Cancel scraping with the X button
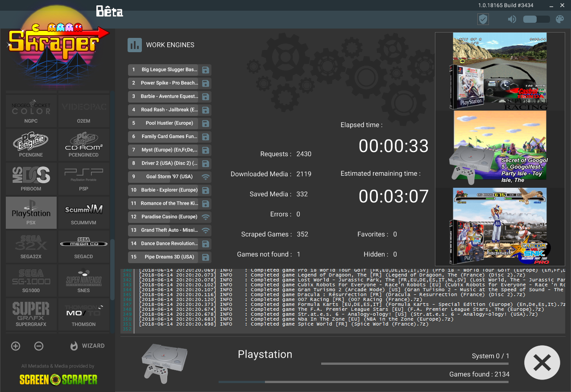This screenshot has width=571, height=392. click(x=542, y=363)
